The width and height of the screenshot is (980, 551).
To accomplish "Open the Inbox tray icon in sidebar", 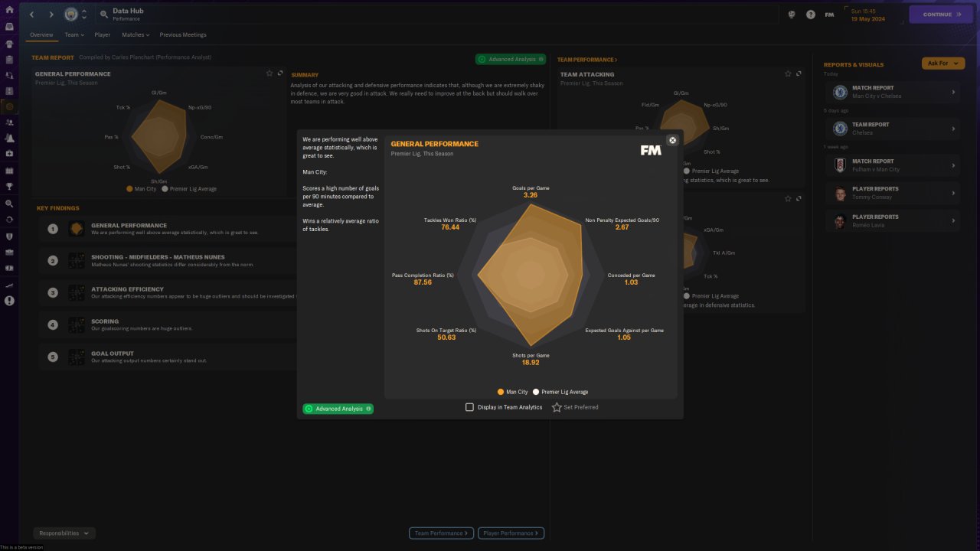I will click(x=9, y=26).
